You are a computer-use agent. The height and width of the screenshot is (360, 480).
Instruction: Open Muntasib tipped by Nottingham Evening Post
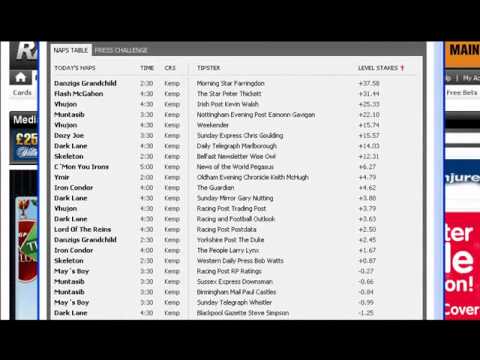(69, 115)
